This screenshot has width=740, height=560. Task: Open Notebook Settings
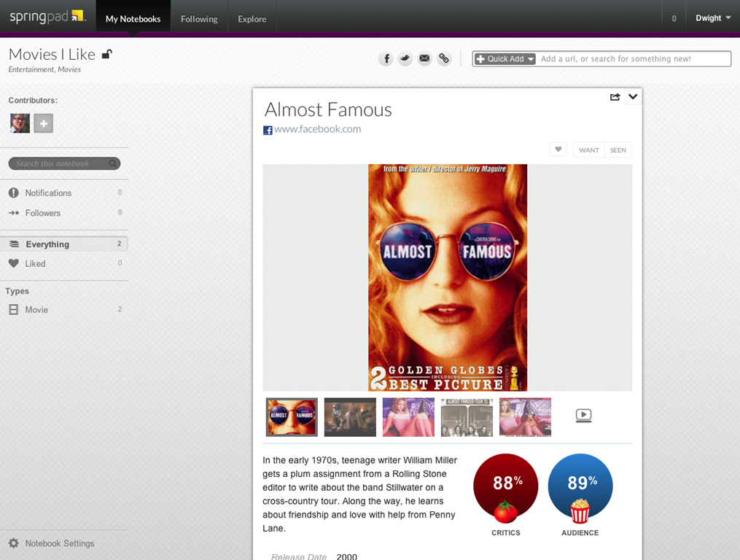[x=59, y=543]
